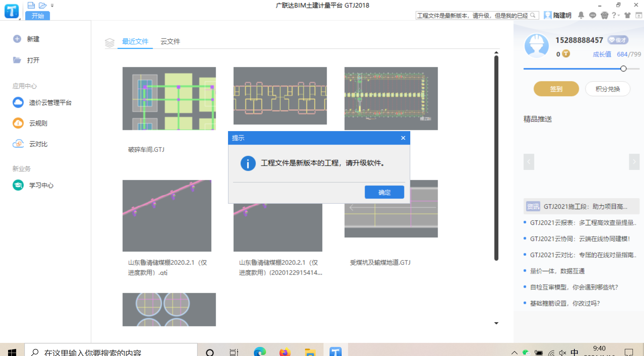Click 新建 in the left sidebar

click(33, 39)
